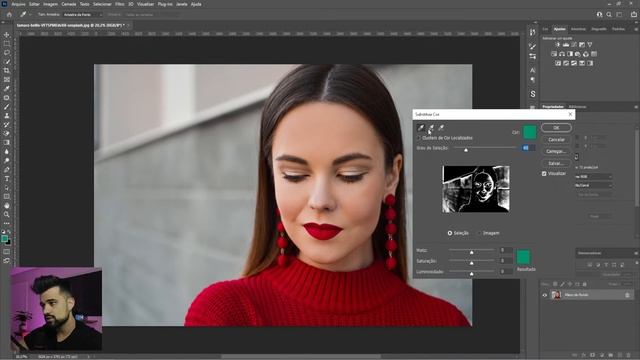Select the Zoom tool
Image resolution: width=640 pixels, height=360 pixels.
coord(7,214)
